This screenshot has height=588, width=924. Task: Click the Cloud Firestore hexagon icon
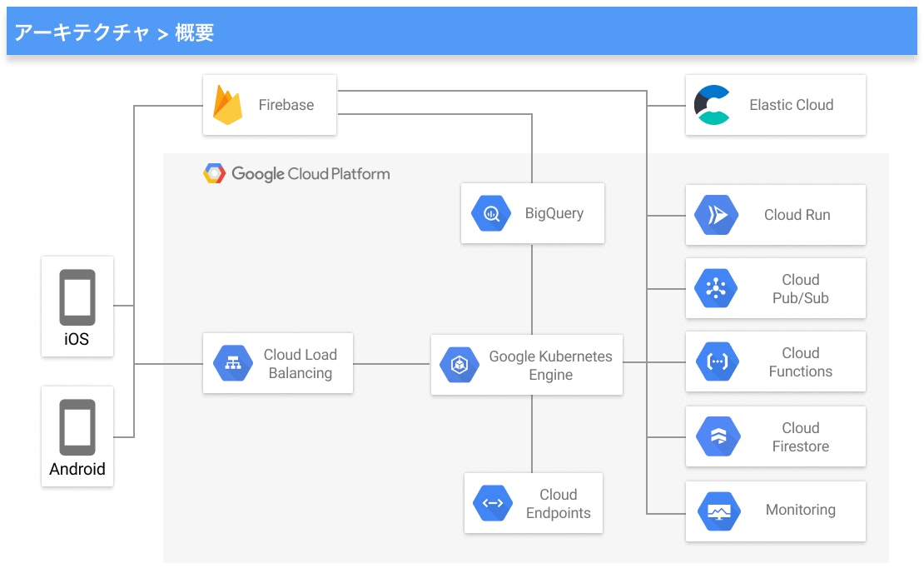pos(718,436)
